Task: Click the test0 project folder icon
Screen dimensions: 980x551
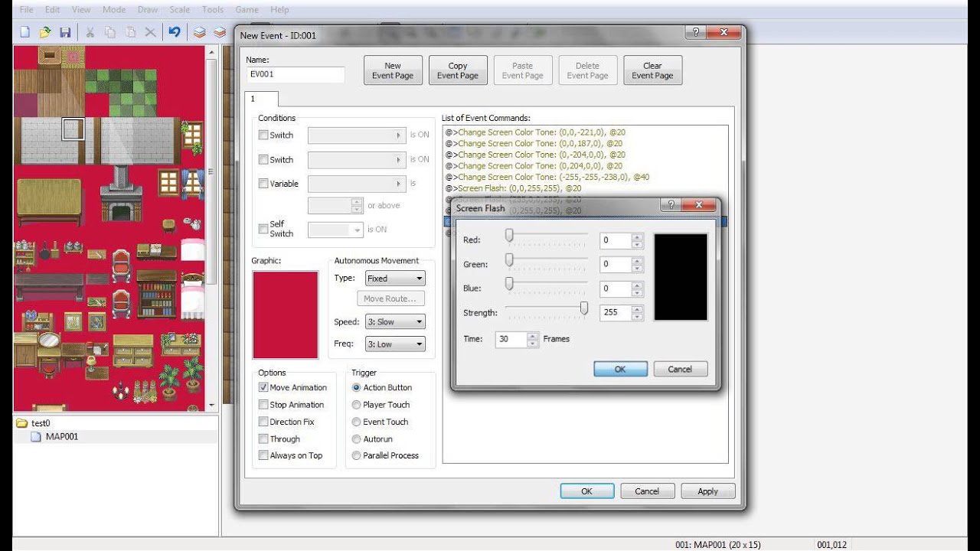Action: 21,423
